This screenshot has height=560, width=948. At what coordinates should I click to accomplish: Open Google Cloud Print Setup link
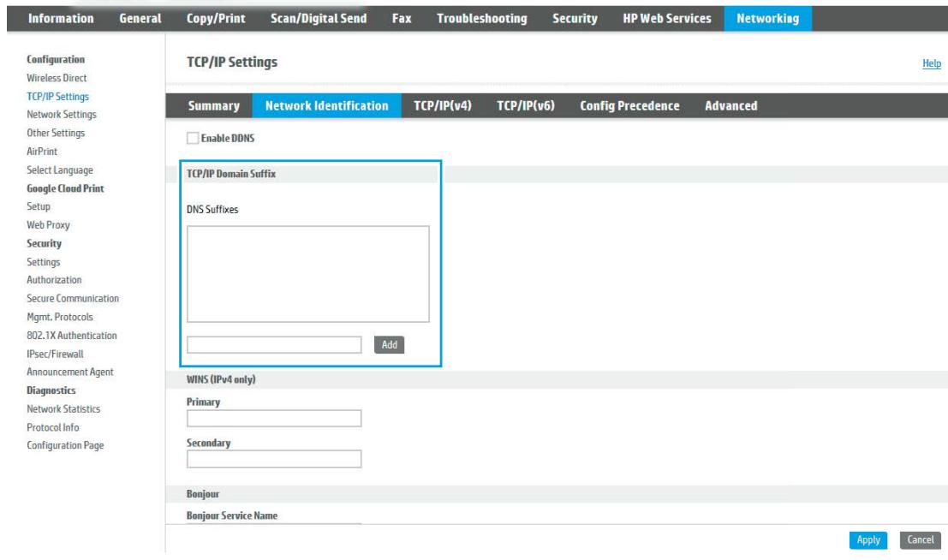[39, 207]
